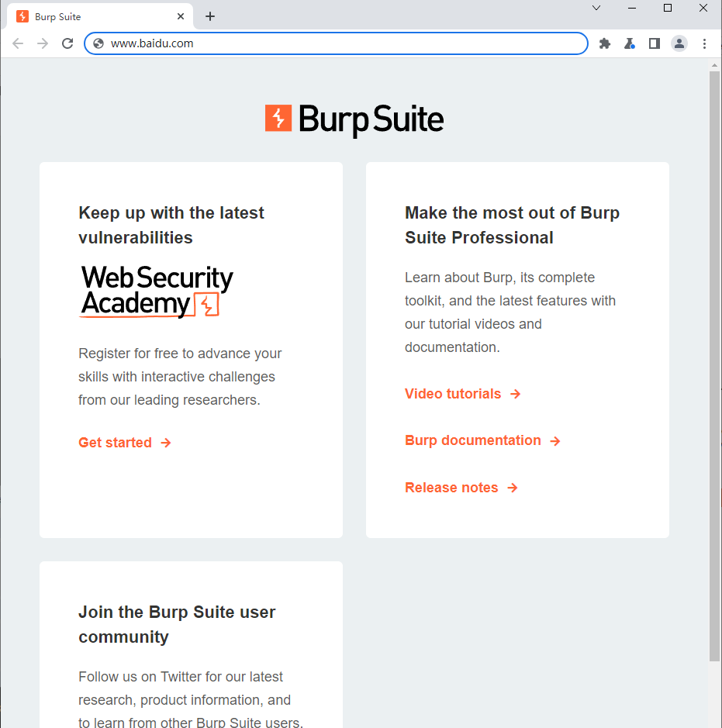Image resolution: width=722 pixels, height=728 pixels.
Task: Open the Chrome three-dot menu
Action: (704, 43)
